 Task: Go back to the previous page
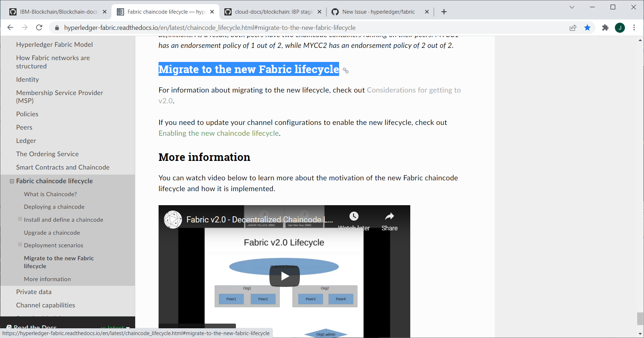click(x=10, y=28)
